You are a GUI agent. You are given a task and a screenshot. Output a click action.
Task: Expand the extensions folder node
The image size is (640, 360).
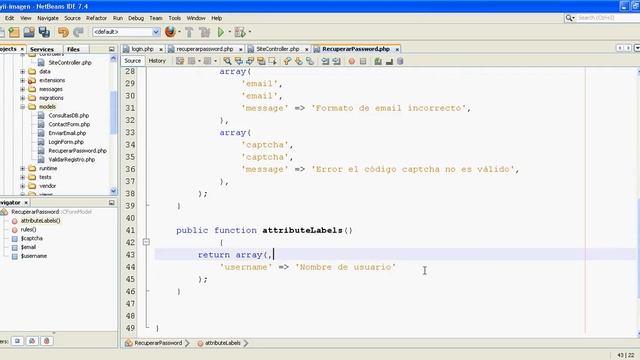coord(23,80)
